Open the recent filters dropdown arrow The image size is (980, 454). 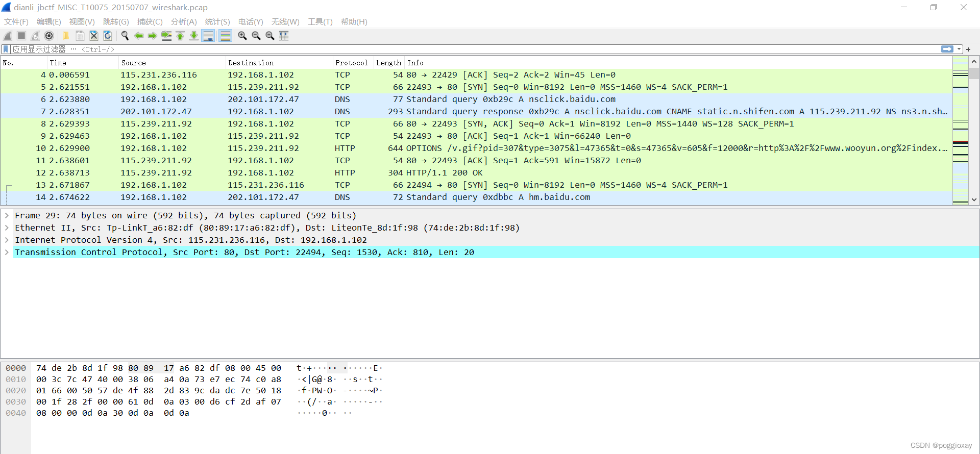959,49
